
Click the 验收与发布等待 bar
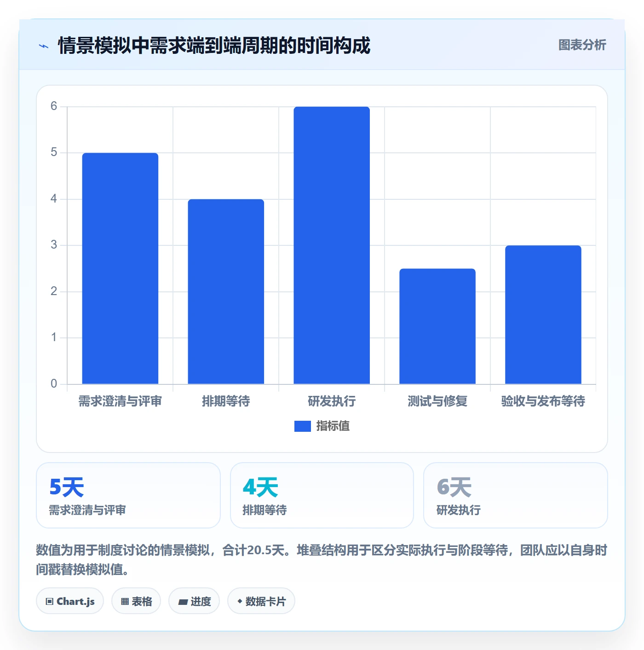click(543, 314)
